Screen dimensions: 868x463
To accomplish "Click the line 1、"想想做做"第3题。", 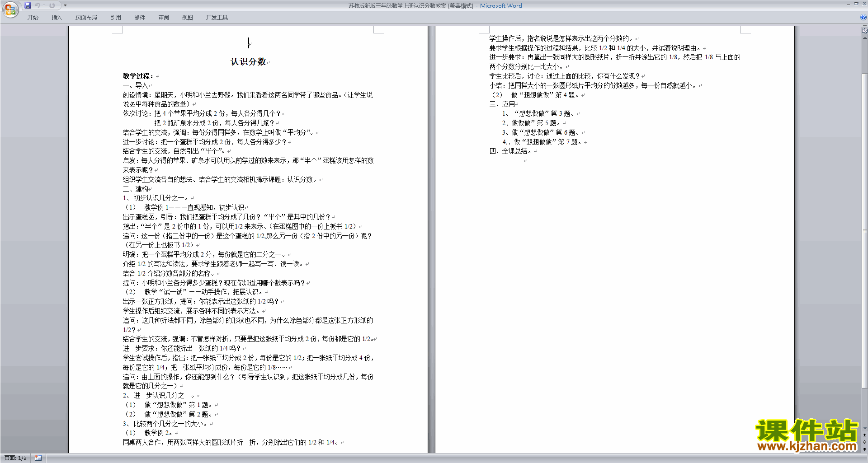I will point(539,113).
